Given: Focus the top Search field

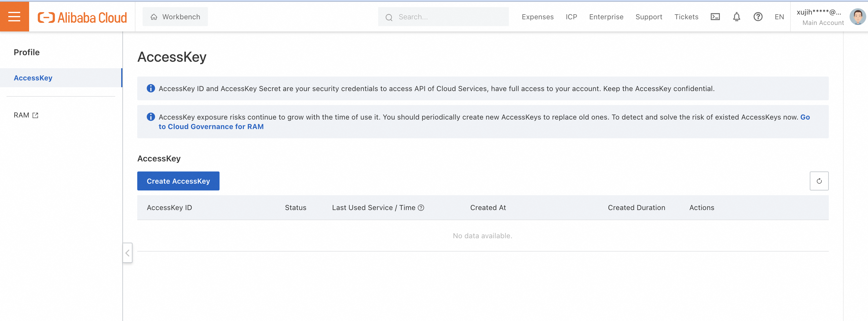Looking at the screenshot, I should (x=444, y=17).
